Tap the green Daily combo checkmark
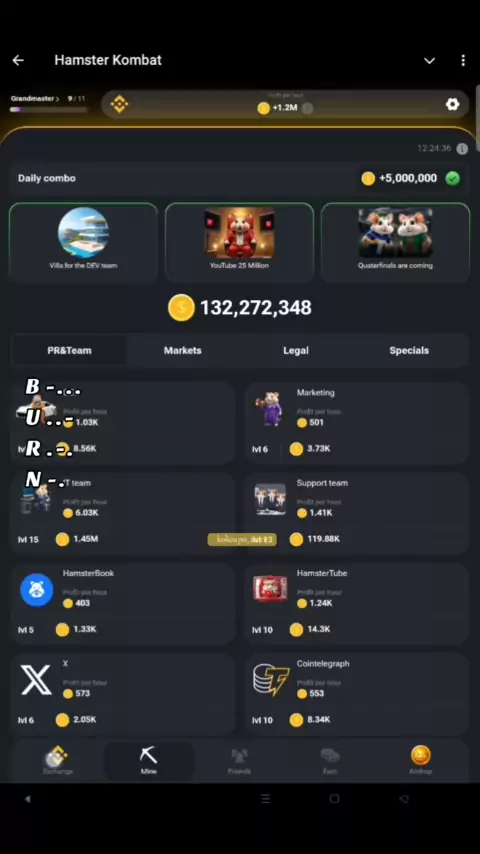Screen dimensions: 480x854 tap(452, 178)
